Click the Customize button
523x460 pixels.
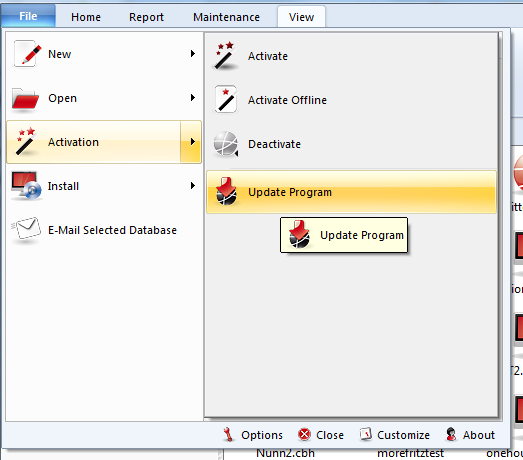[x=395, y=435]
